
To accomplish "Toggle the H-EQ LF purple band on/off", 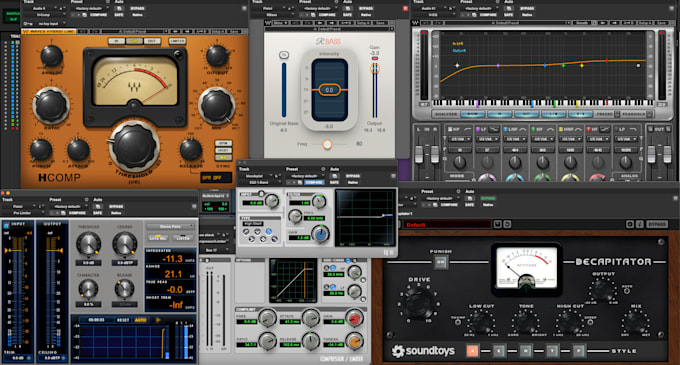I will tap(477, 129).
